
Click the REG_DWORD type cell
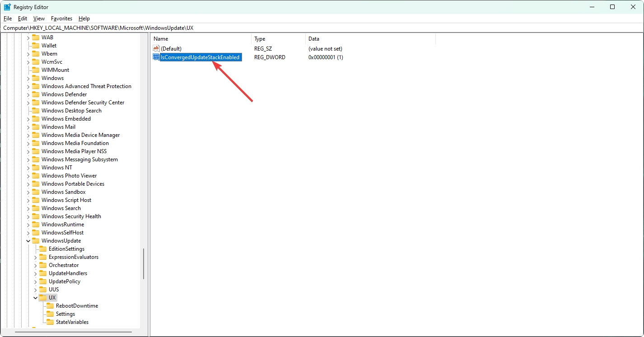(270, 57)
